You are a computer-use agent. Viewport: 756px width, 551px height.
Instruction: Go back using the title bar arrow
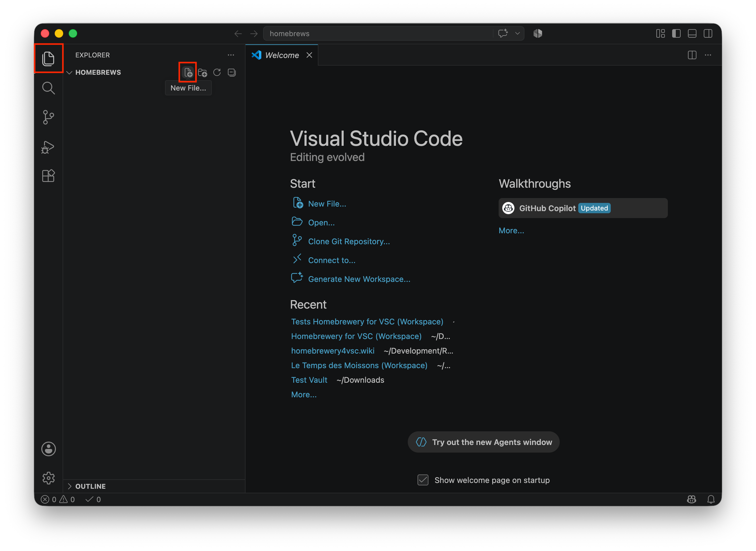coord(238,34)
